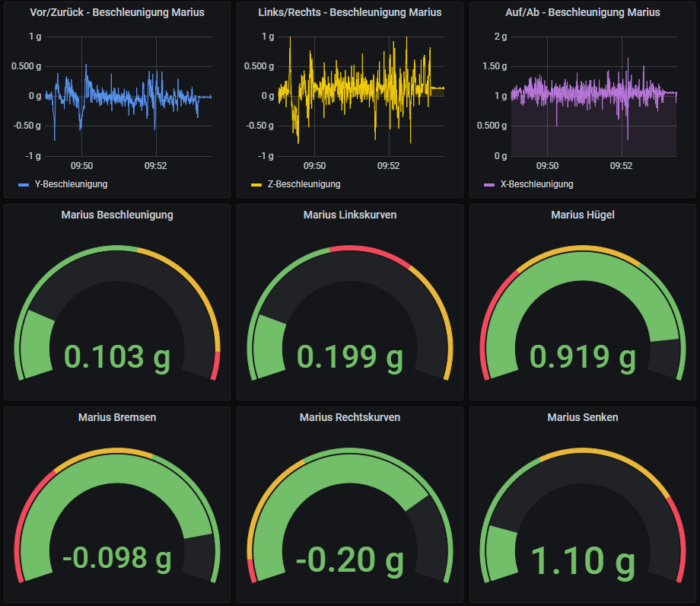Click the -0.20 g gauge value

pyautogui.click(x=350, y=560)
